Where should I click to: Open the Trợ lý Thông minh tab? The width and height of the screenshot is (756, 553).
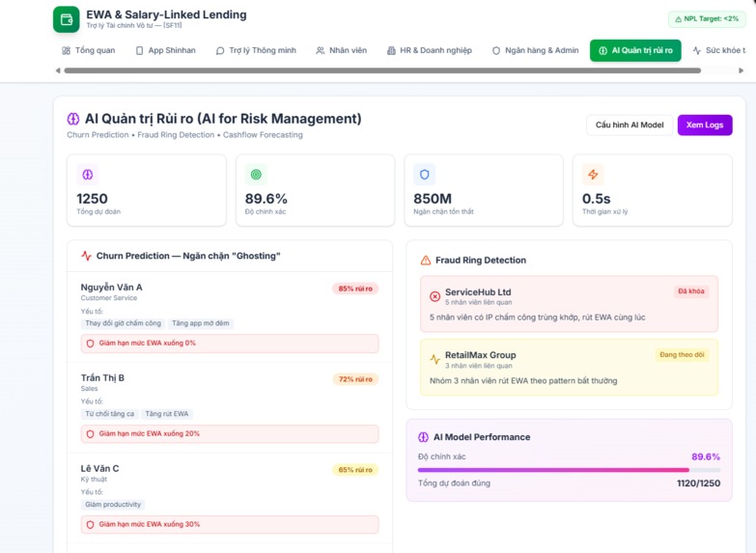pos(256,50)
